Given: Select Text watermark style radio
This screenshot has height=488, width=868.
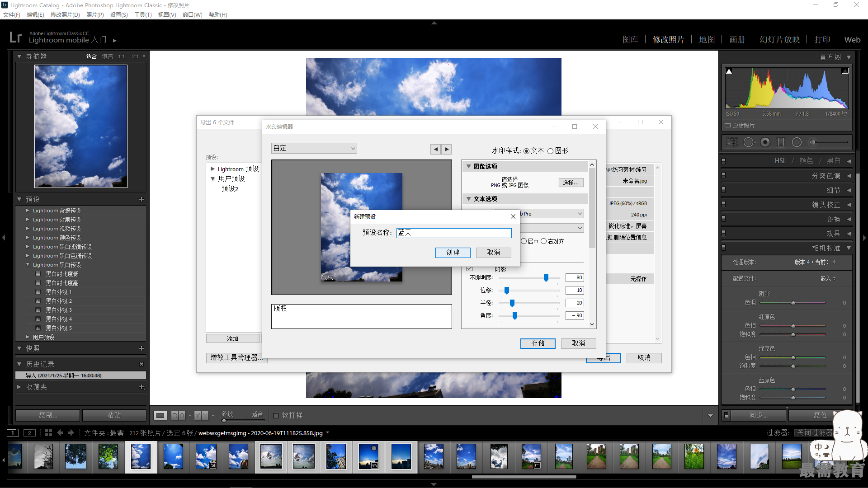Looking at the screenshot, I should [526, 151].
